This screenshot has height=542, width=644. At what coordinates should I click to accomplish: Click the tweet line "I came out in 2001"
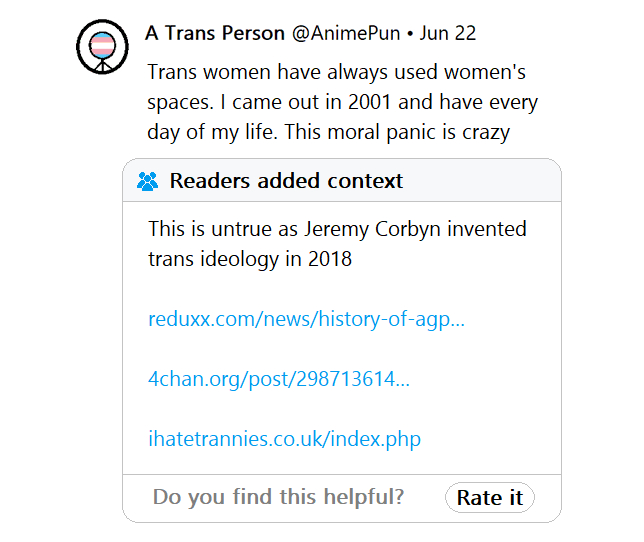(340, 103)
